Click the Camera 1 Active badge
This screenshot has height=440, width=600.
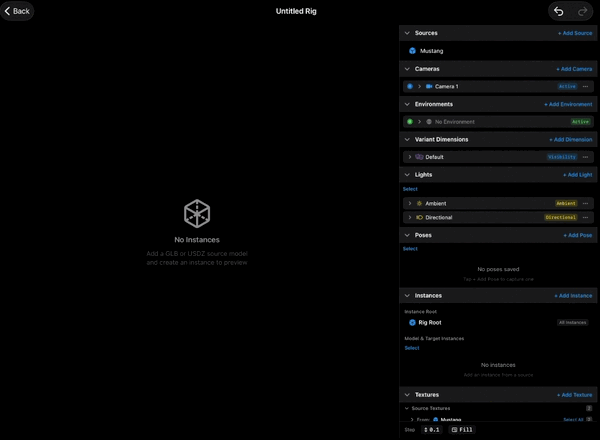click(x=567, y=86)
